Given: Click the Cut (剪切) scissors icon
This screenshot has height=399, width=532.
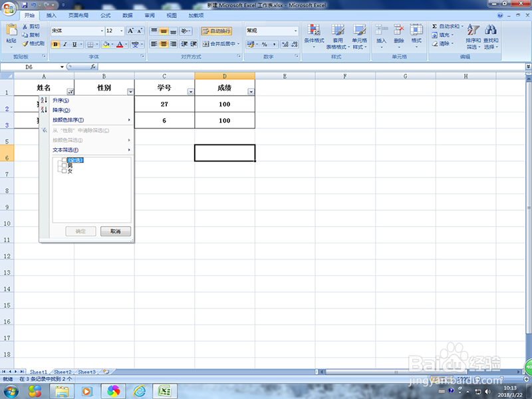Looking at the screenshot, I should pyautogui.click(x=25, y=26).
